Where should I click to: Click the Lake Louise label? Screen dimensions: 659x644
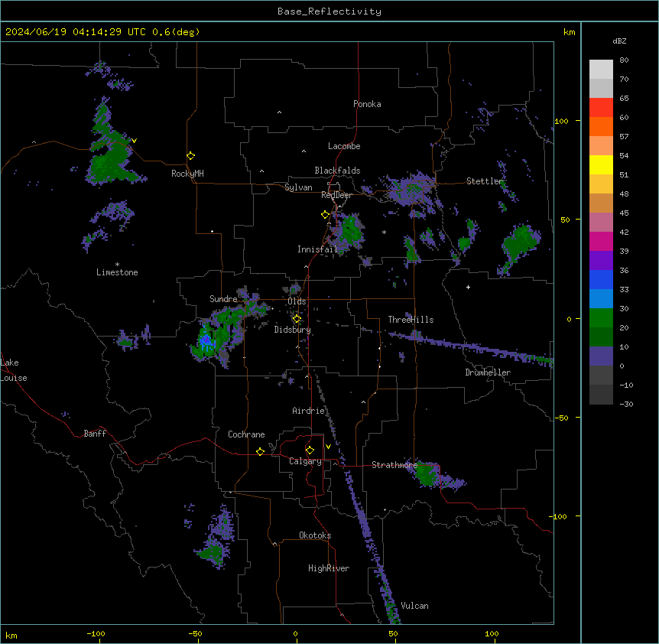(x=14, y=370)
